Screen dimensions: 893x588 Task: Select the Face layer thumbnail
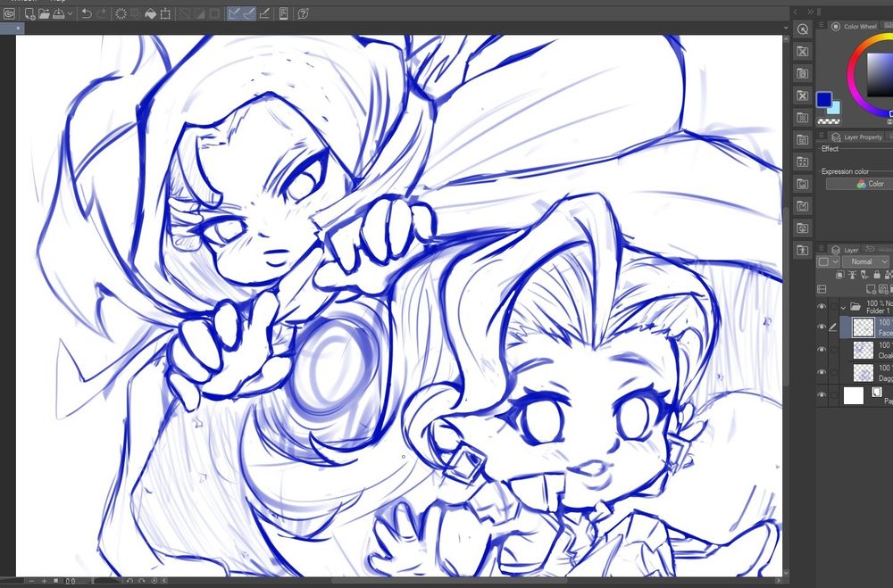(863, 327)
